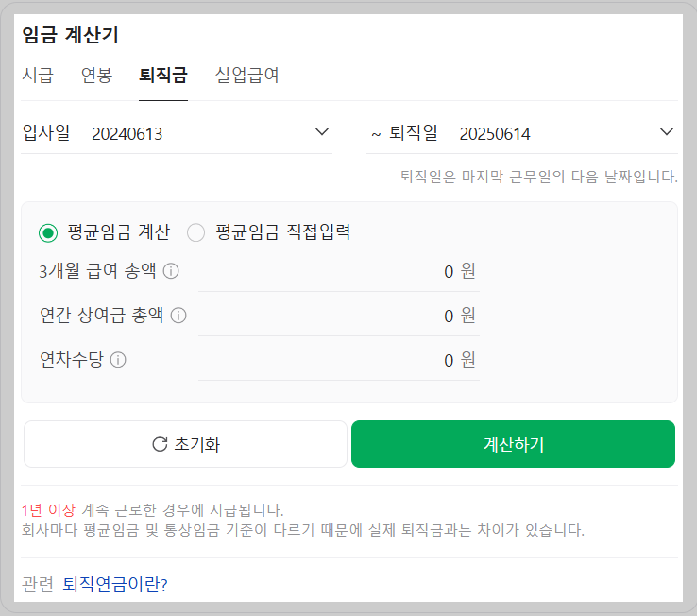
Task: Select the 평균임금 직접입력 radio button
Action: [x=196, y=232]
